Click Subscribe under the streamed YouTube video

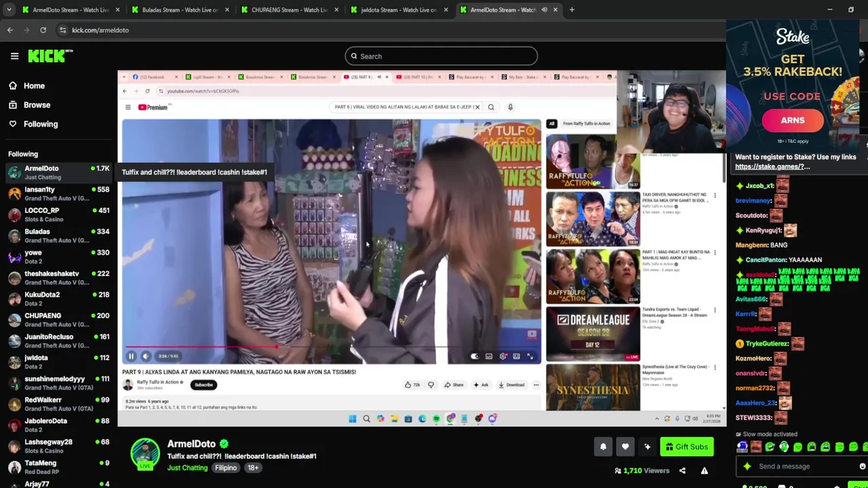click(x=203, y=385)
